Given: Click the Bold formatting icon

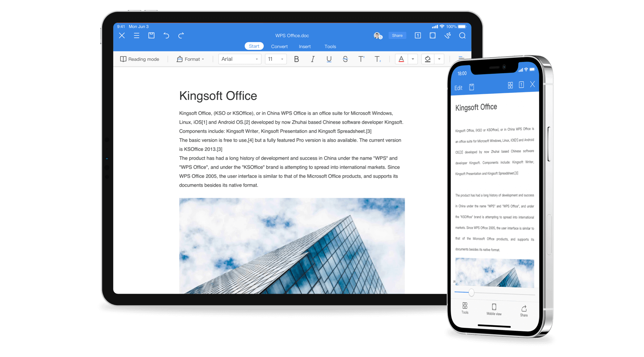Looking at the screenshot, I should 296,59.
